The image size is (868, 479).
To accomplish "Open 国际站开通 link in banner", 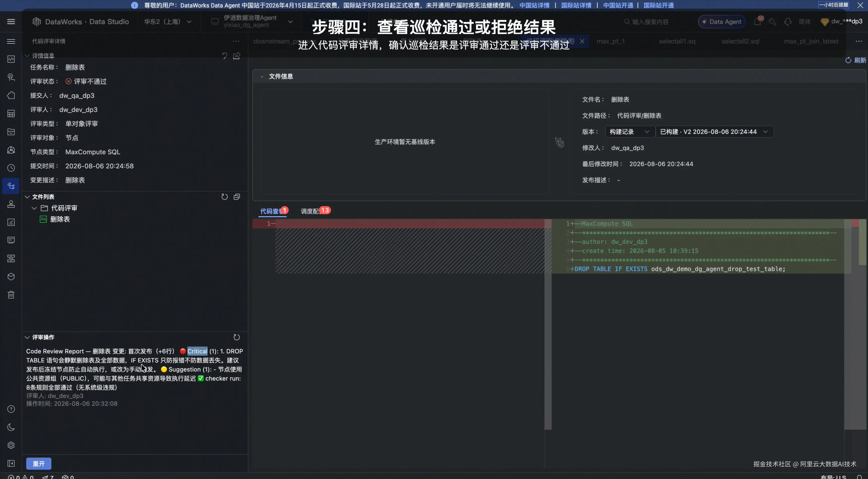I will click(x=659, y=5).
